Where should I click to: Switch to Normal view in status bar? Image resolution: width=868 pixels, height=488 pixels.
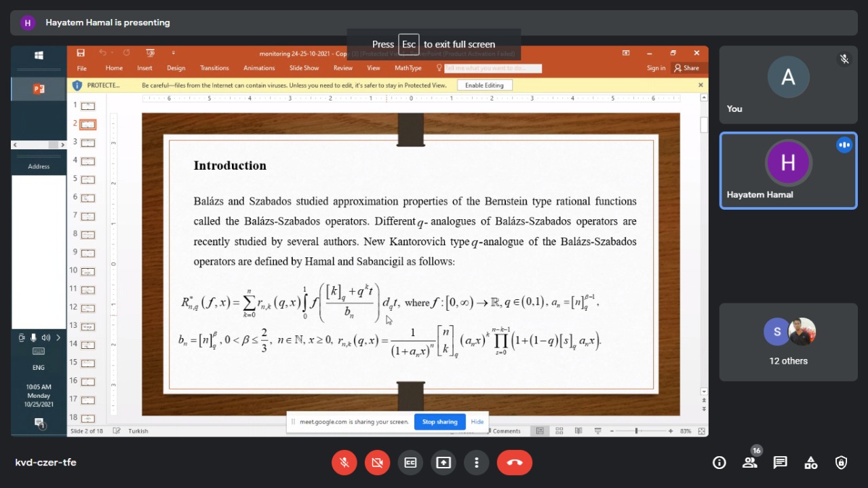click(540, 431)
